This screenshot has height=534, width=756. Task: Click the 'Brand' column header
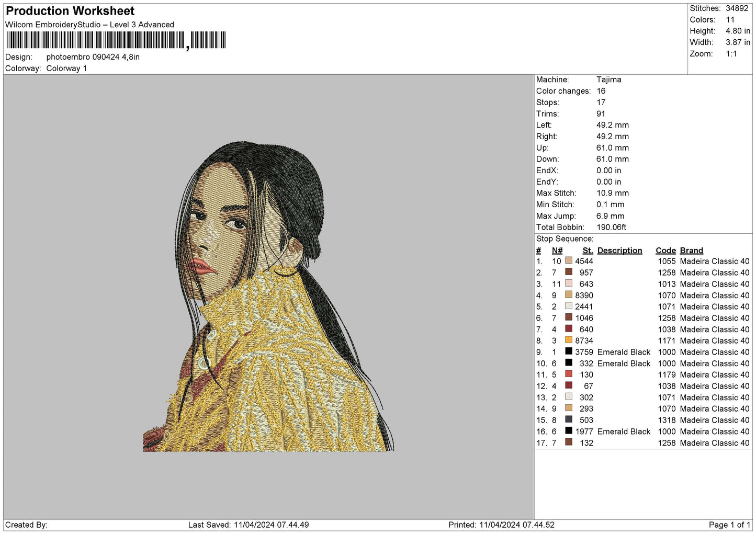(692, 251)
